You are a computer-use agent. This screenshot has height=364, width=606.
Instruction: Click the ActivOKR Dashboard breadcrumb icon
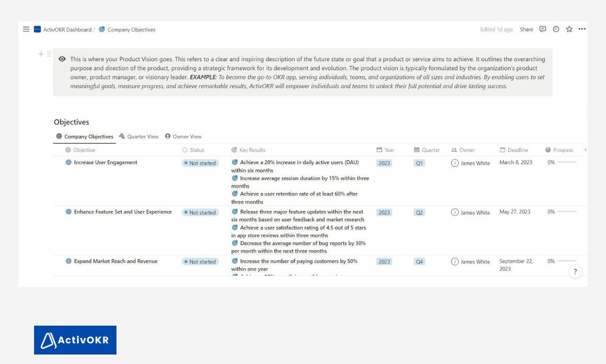[37, 29]
